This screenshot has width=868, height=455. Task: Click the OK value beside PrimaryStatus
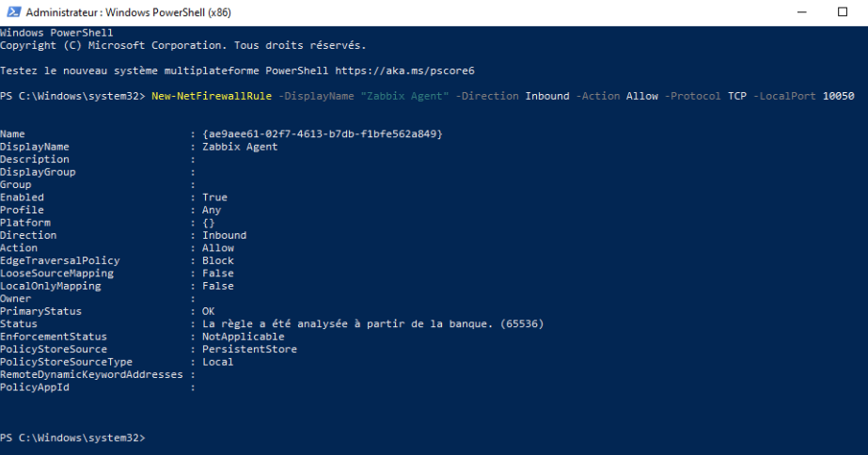208,311
